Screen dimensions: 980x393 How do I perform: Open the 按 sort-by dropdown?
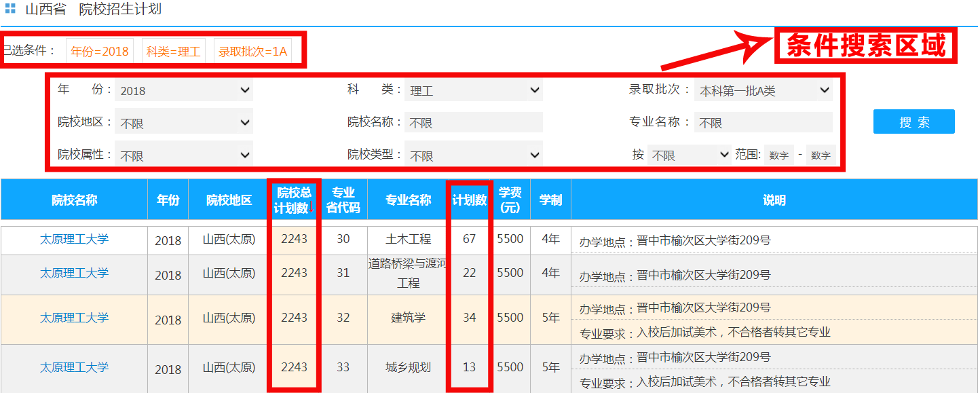[x=689, y=155]
